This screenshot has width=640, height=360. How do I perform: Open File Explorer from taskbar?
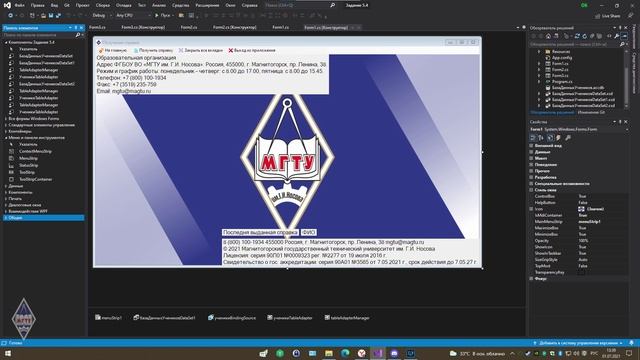coord(329,353)
